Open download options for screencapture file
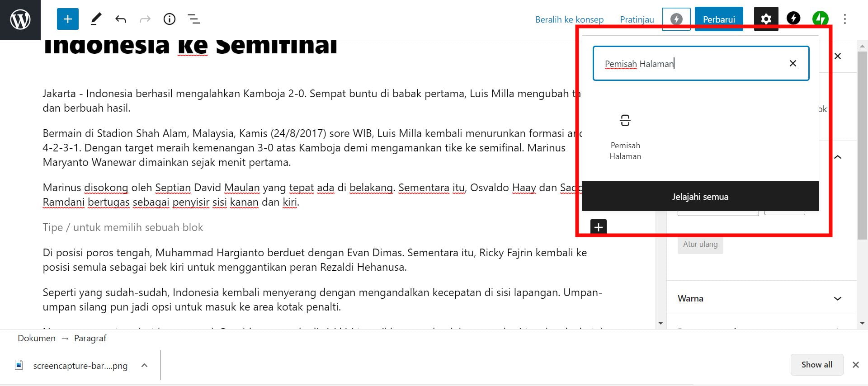868x386 pixels. (x=144, y=365)
